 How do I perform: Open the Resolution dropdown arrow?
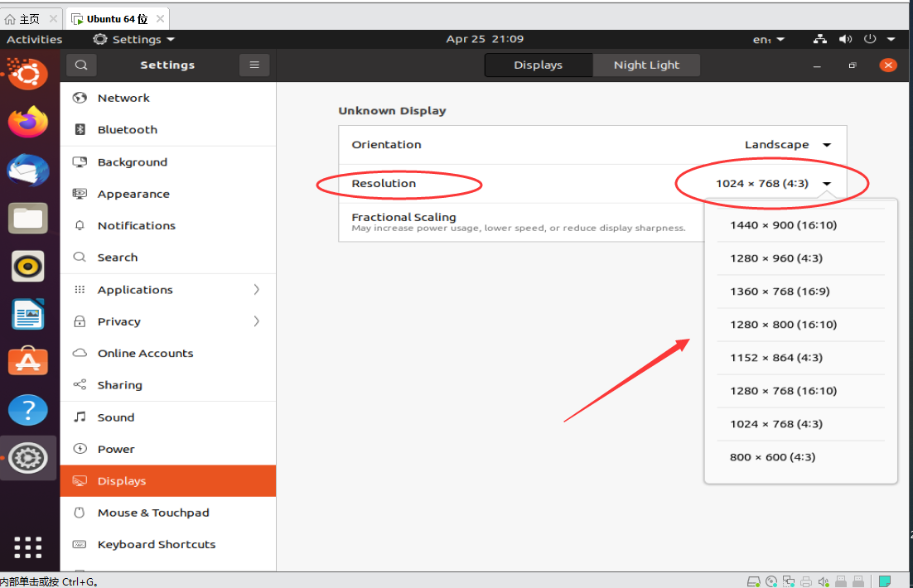826,184
